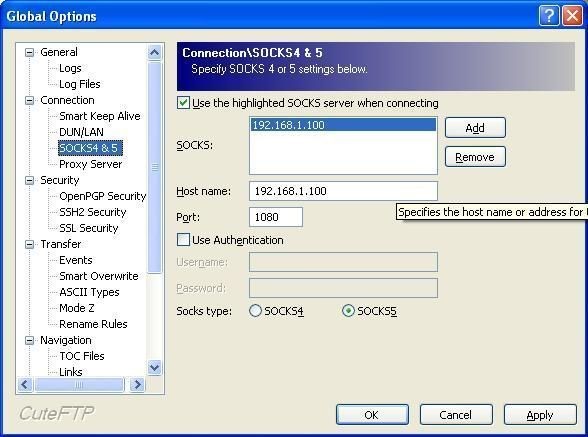Viewport: 588px width, 437px height.
Task: Click the Add button
Action: point(475,128)
